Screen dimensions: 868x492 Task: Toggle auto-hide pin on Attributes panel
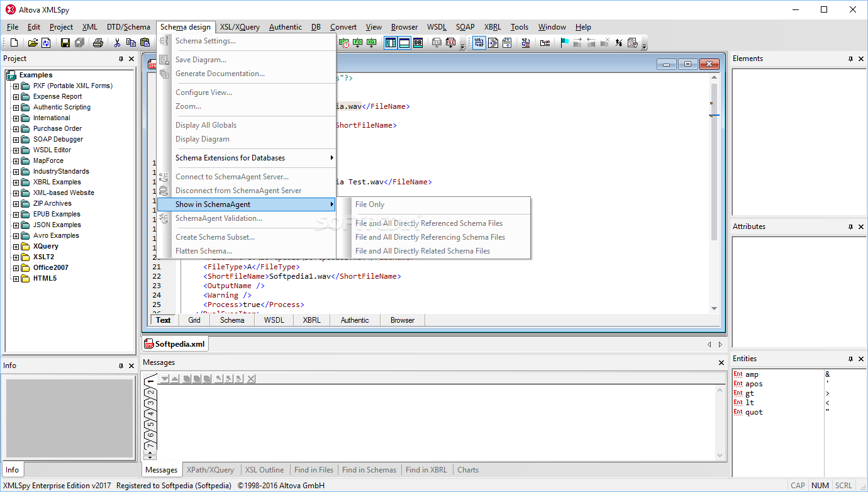tap(850, 226)
